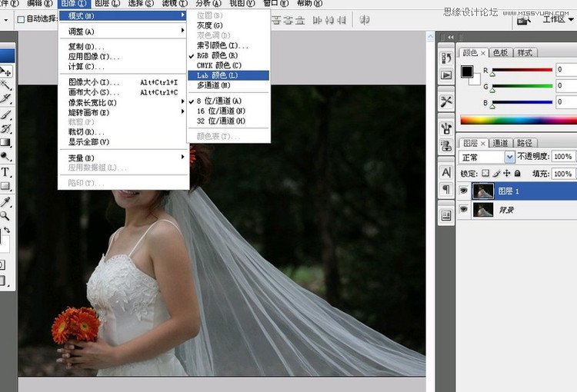
Task: Expand the 调整 submenu
Action: [124, 32]
